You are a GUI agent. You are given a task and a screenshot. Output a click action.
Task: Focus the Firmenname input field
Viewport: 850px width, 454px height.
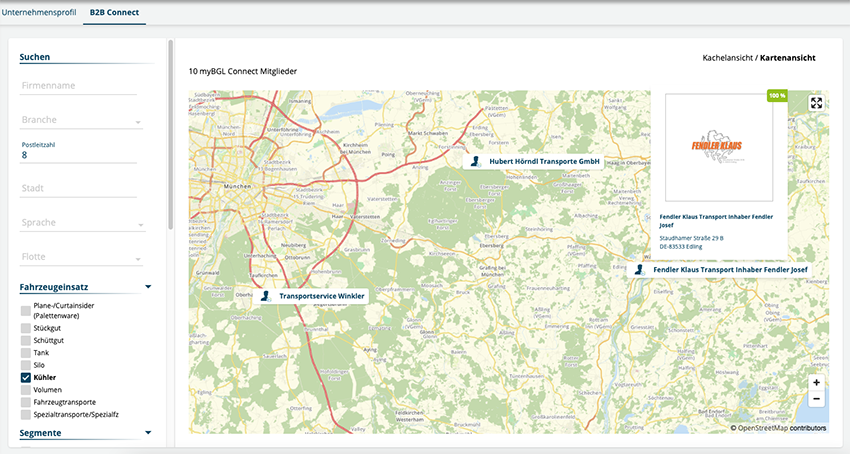78,86
